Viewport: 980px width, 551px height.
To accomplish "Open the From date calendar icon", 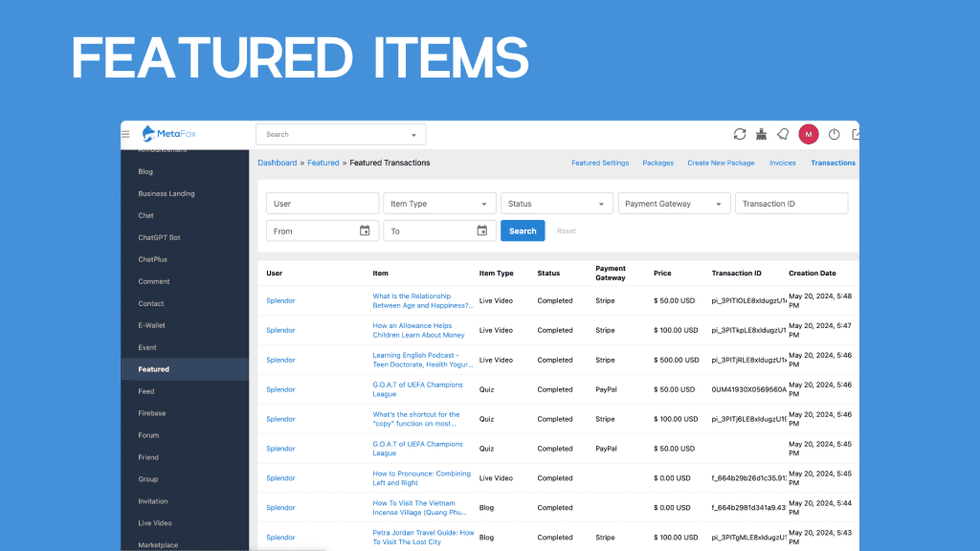I will pos(365,231).
